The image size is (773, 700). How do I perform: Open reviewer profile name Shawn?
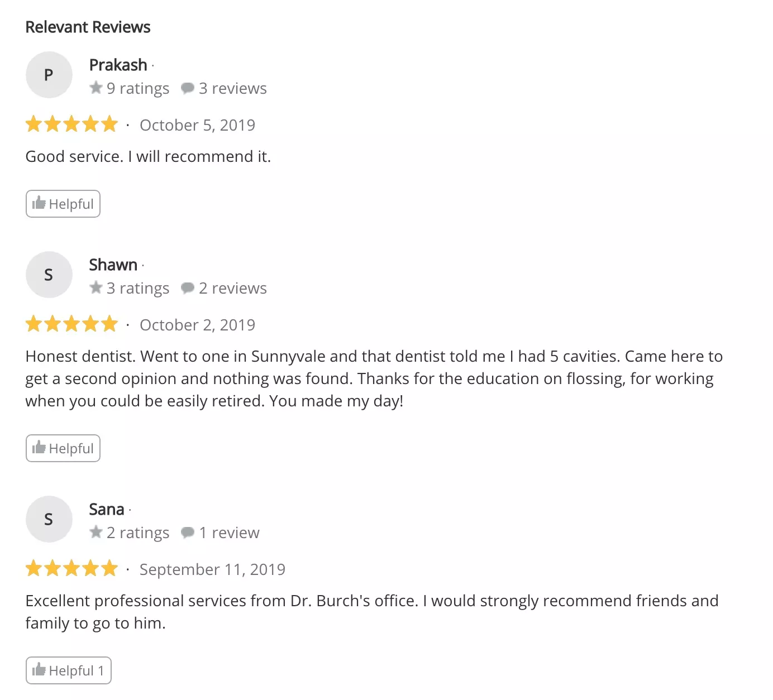point(113,265)
